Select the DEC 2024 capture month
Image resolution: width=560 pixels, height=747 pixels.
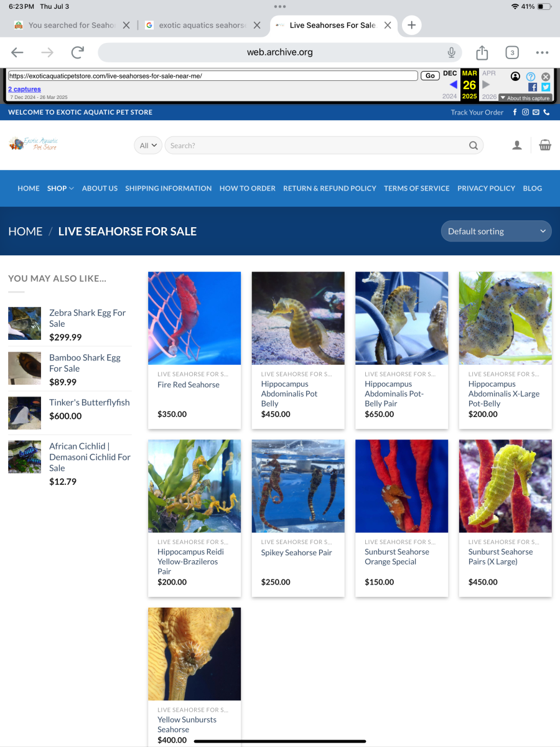pos(449,73)
